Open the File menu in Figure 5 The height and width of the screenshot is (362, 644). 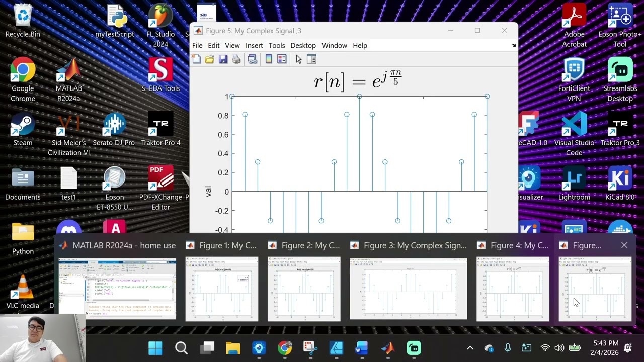pyautogui.click(x=197, y=45)
